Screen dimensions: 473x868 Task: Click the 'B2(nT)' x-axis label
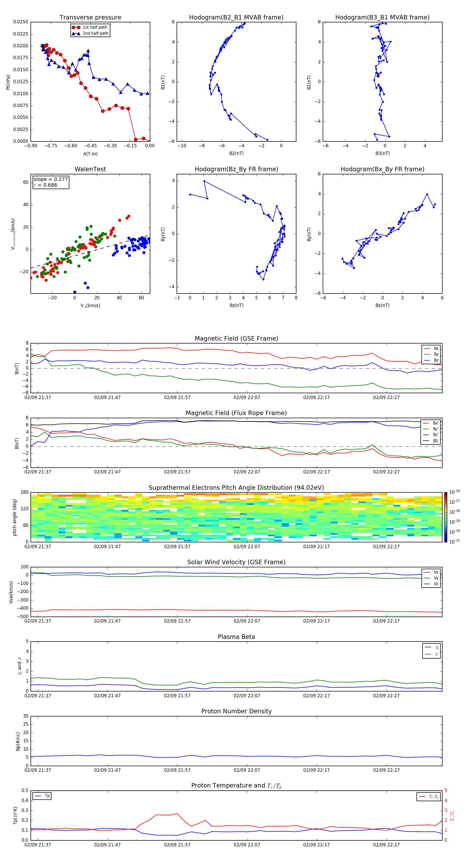pos(236,153)
